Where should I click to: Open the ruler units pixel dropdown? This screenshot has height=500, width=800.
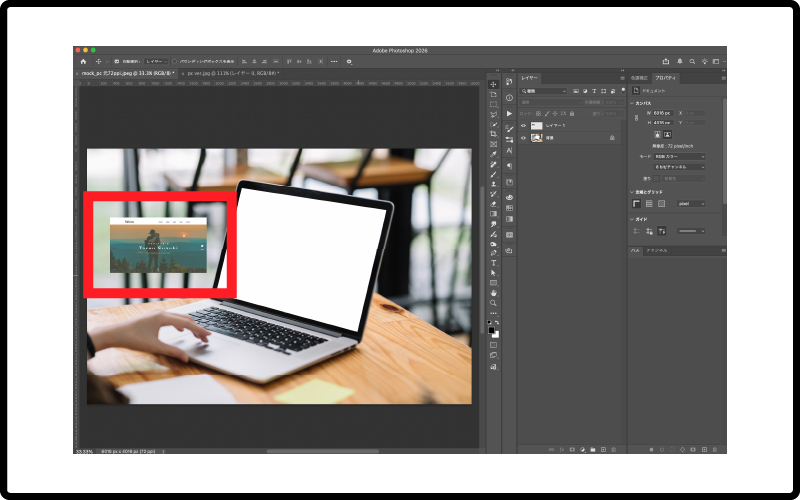(x=691, y=203)
